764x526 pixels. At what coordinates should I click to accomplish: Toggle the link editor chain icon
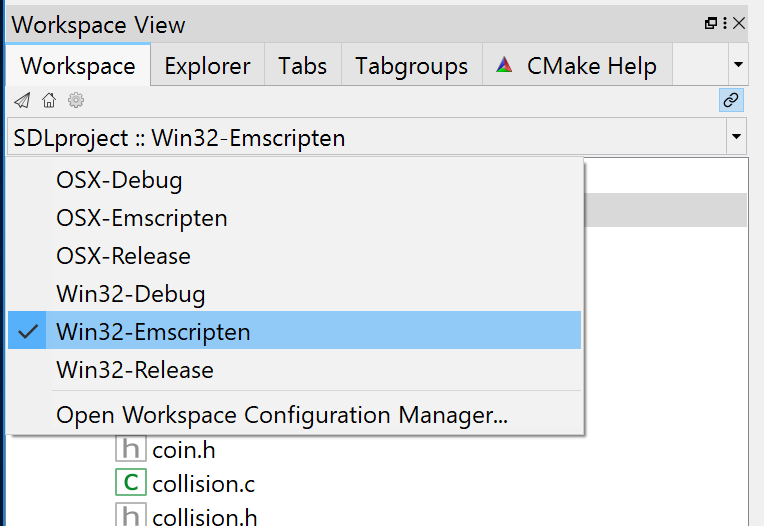[731, 100]
